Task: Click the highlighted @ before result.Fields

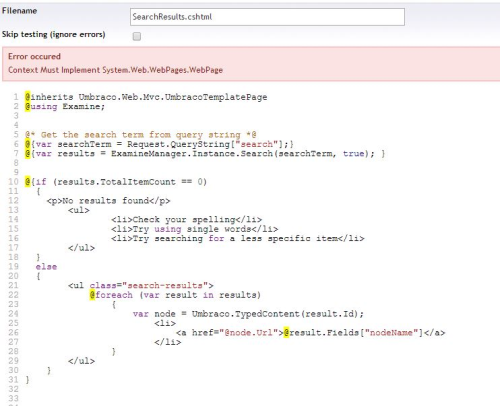Action: (x=286, y=333)
